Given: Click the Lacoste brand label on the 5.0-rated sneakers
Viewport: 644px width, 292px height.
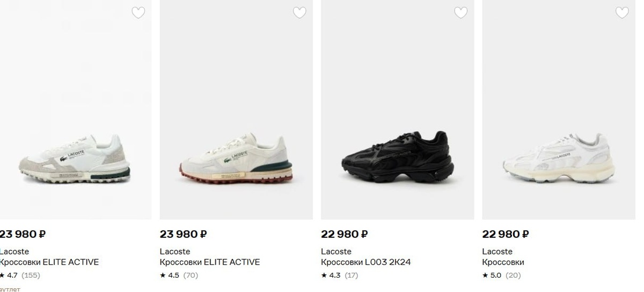Looking at the screenshot, I should click(x=497, y=251).
